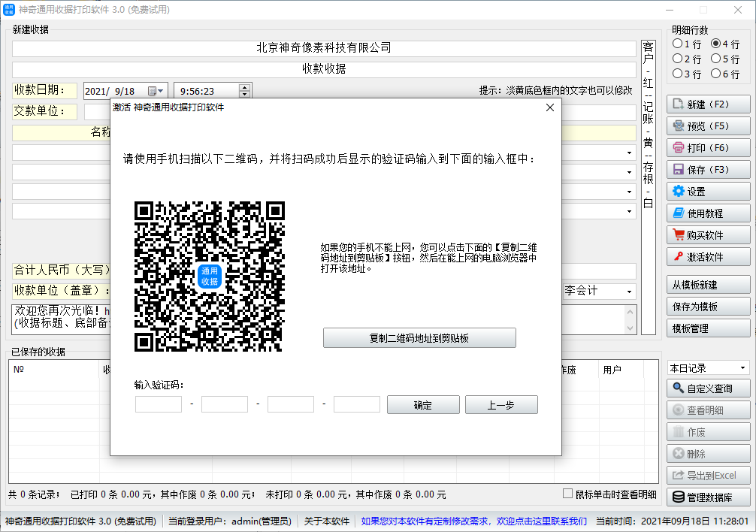Enable 鼠标单击时查看明细 checkbox
Screen dimensions: 756x532
coord(567,494)
